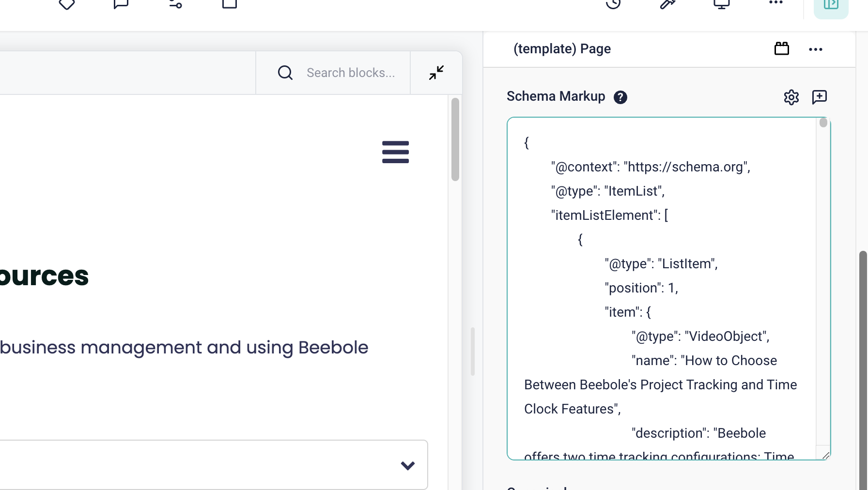Expand the dropdown chevron in preview

point(408,465)
